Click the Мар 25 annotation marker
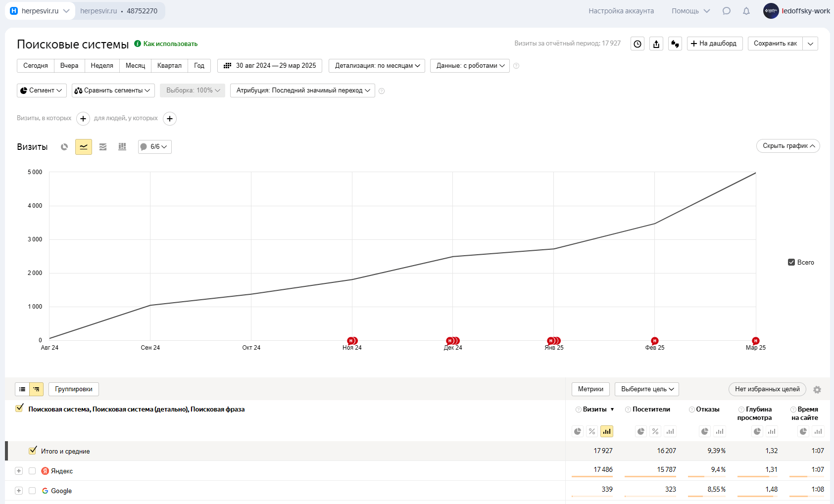Image resolution: width=834 pixels, height=504 pixels. [x=755, y=341]
